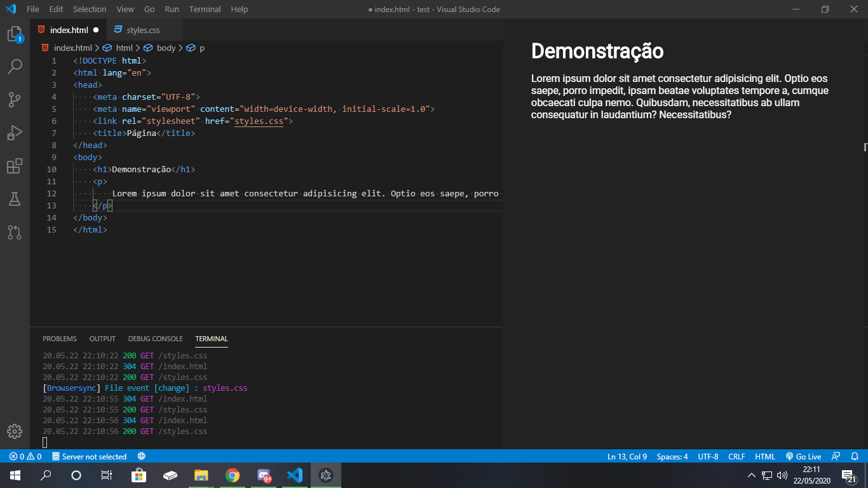
Task: Click the VS Code logo in title bar
Action: click(11, 9)
